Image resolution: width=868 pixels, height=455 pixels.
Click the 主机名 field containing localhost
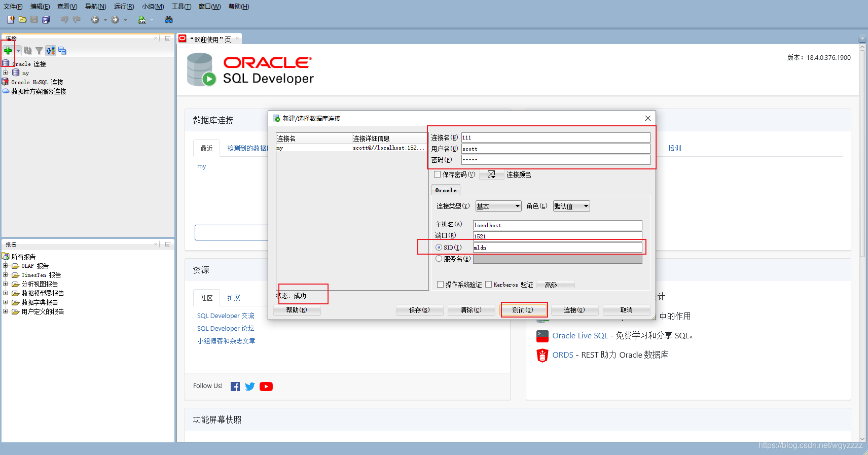pos(558,225)
